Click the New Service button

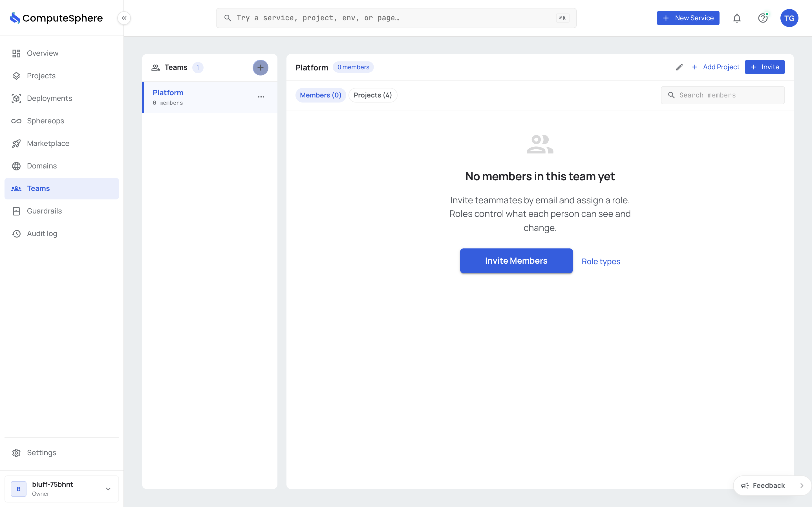tap(688, 18)
